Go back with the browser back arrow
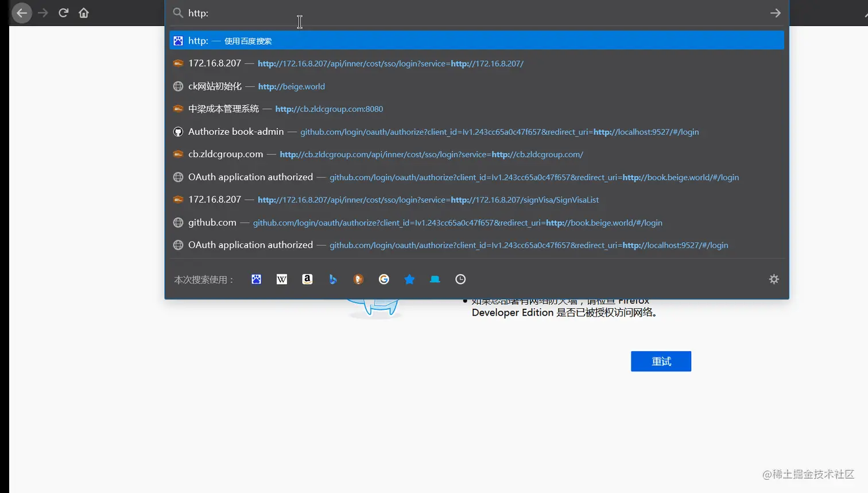This screenshot has height=493, width=868. [x=22, y=13]
